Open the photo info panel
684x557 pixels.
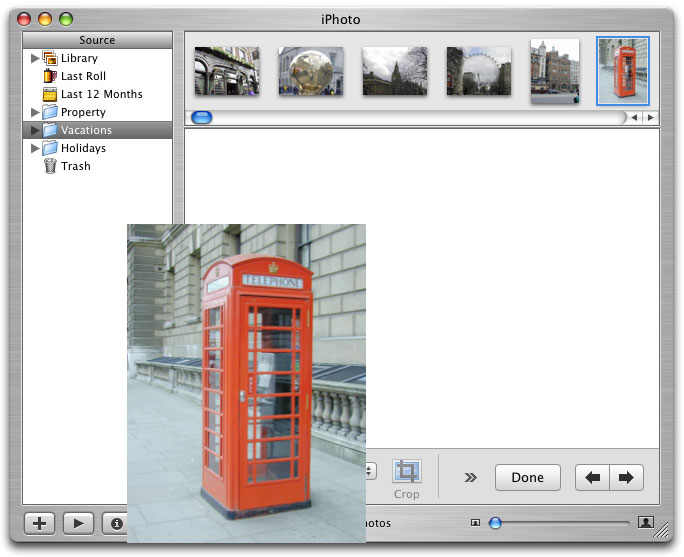click(116, 523)
